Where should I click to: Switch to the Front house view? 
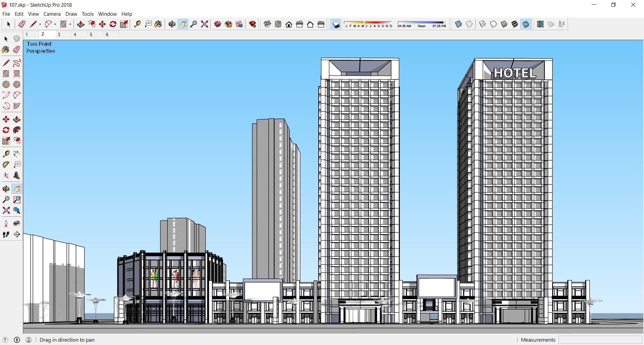(x=289, y=24)
